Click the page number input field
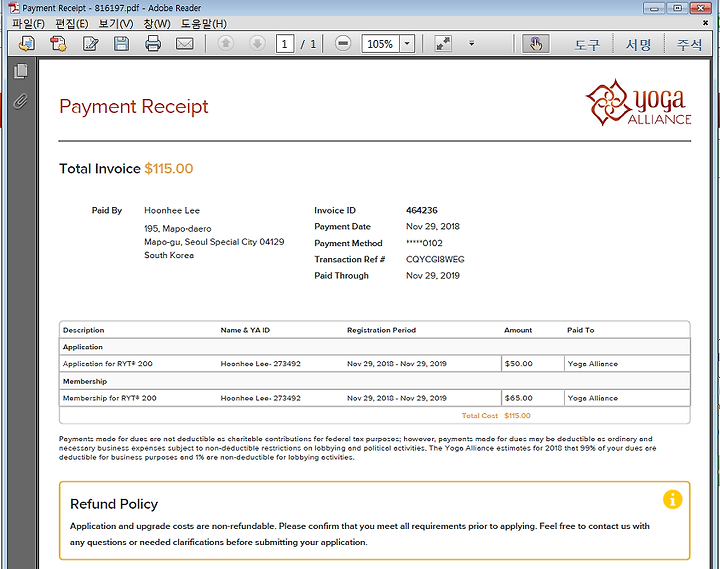This screenshot has height=569, width=720. click(285, 44)
